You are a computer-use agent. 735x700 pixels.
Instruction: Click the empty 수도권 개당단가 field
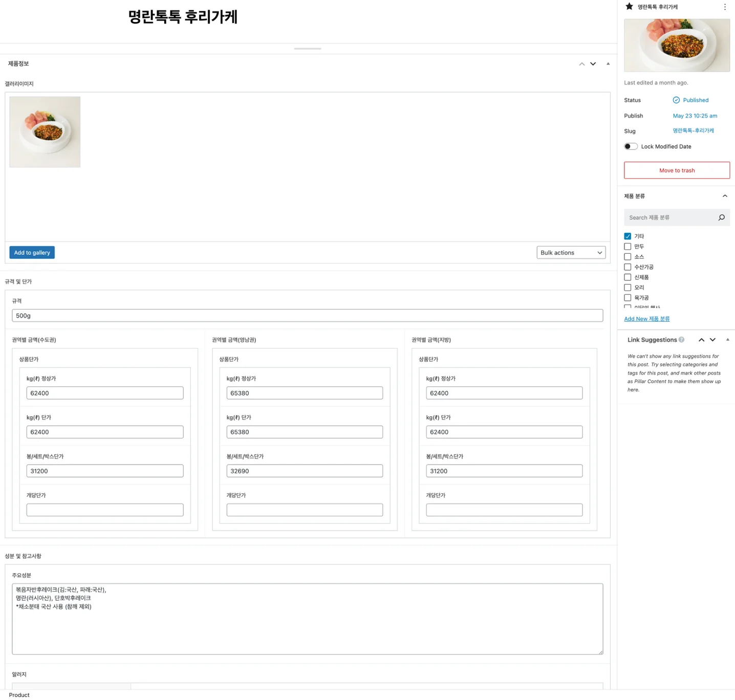[105, 510]
